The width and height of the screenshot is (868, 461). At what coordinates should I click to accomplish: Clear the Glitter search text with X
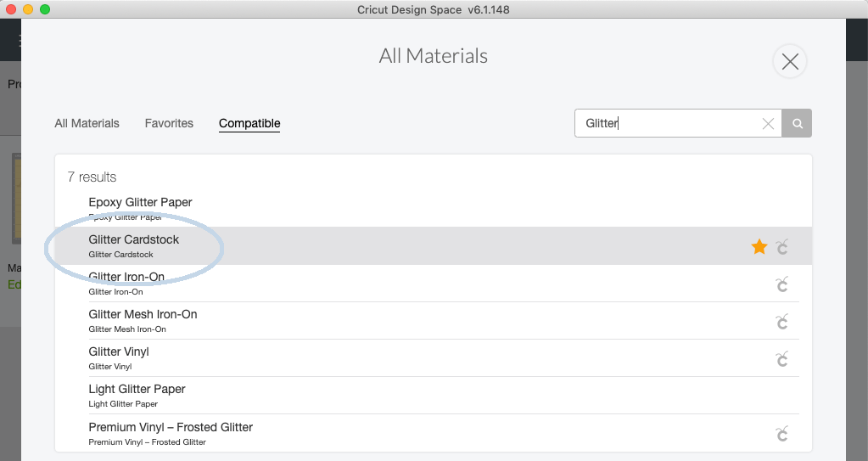point(768,124)
